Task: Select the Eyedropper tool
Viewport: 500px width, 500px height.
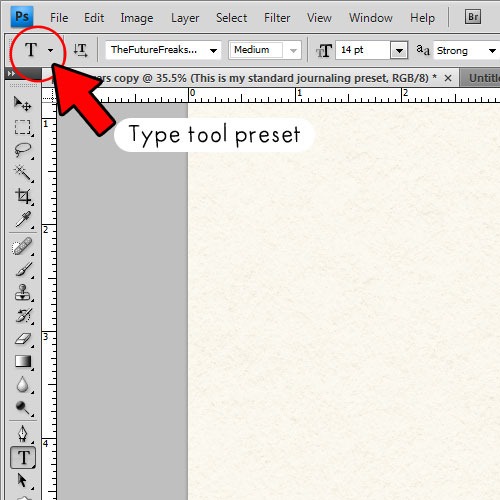Action: coord(23,219)
